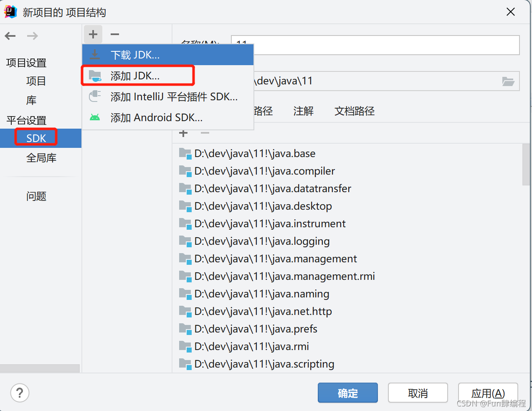
Task: Click the minus button to remove SDK
Action: (x=115, y=34)
